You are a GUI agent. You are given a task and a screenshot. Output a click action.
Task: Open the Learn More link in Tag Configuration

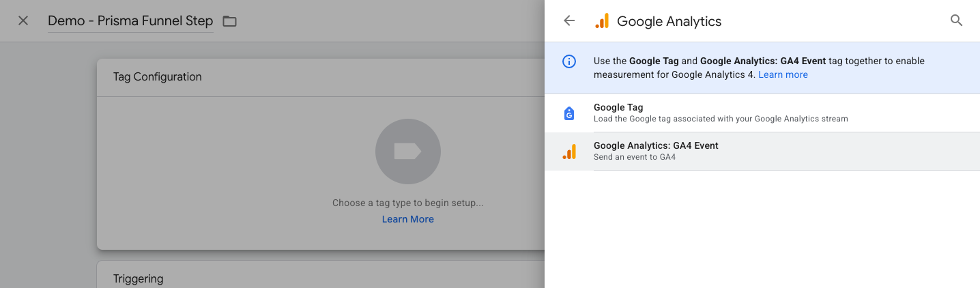408,219
